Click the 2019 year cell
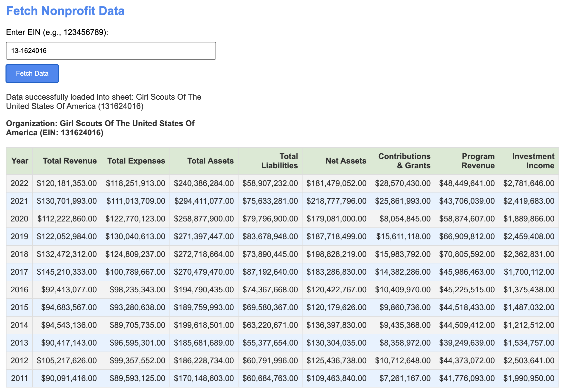 (x=19, y=236)
